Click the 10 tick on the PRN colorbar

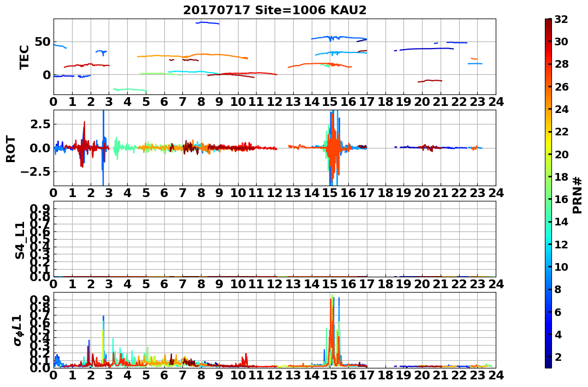pos(561,266)
